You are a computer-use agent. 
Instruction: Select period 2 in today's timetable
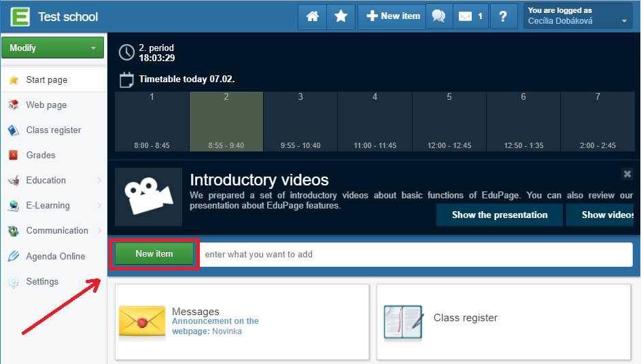pyautogui.click(x=226, y=122)
